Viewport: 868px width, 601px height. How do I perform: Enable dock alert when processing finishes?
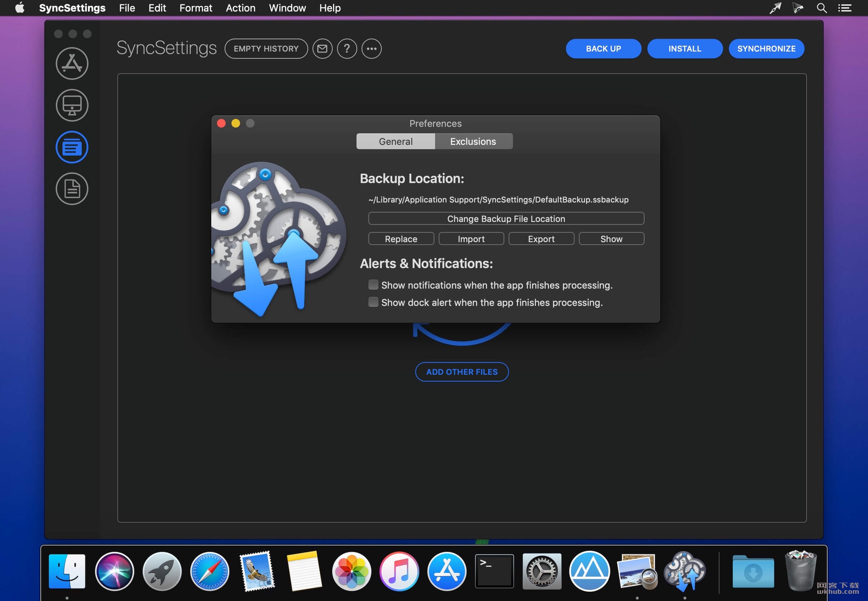(373, 302)
